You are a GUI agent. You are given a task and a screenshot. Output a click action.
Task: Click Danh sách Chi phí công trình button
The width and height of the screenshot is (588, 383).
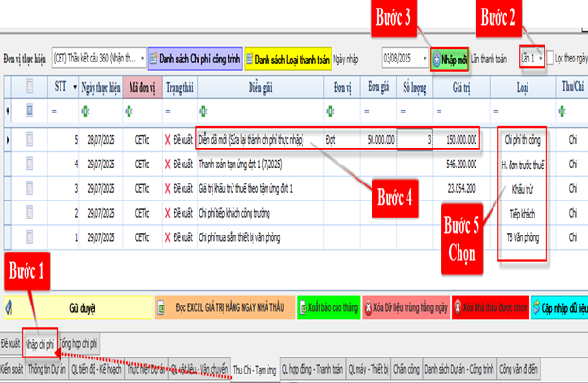[x=194, y=59]
